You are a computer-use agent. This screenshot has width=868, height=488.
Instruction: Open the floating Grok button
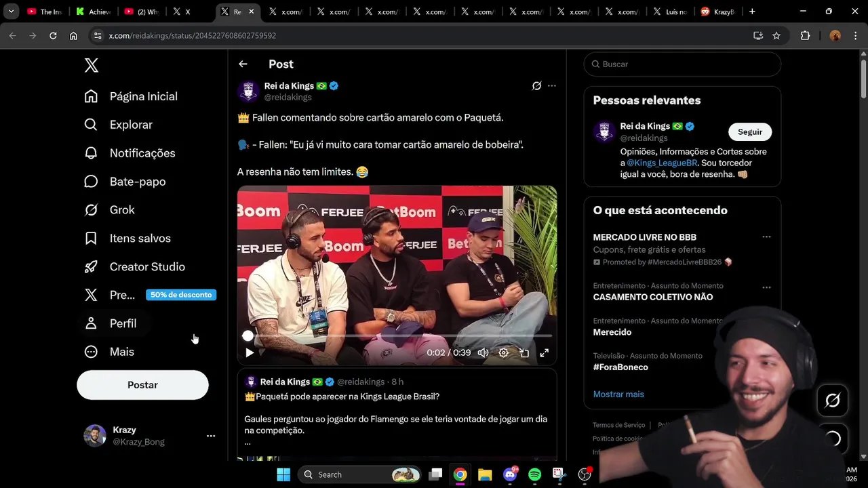(833, 401)
